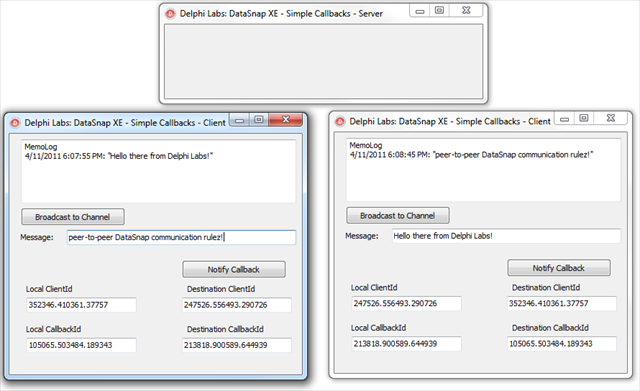640x391 pixels.
Task: Click the 'Destination CallbackId' label in the right Client
Action: click(x=550, y=328)
